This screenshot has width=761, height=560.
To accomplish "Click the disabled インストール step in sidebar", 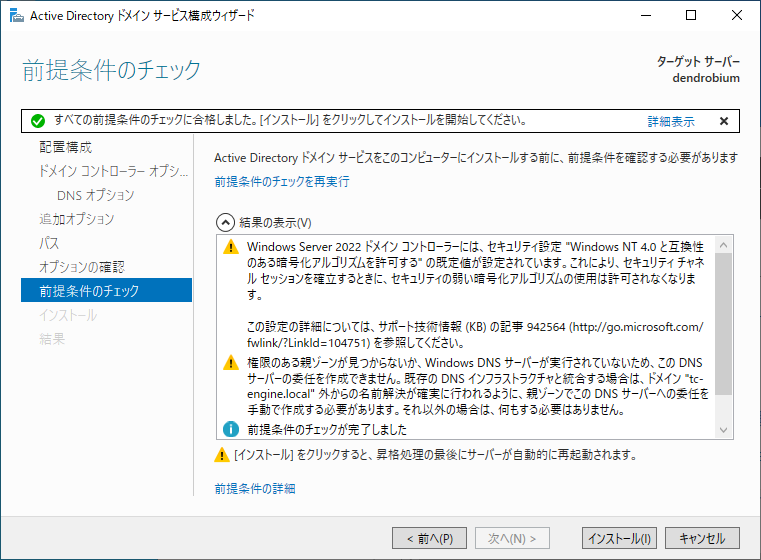I will tap(68, 315).
